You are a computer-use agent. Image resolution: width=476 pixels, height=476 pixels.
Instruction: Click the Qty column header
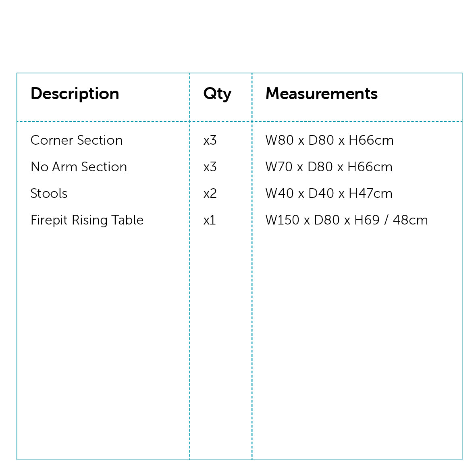point(217,94)
